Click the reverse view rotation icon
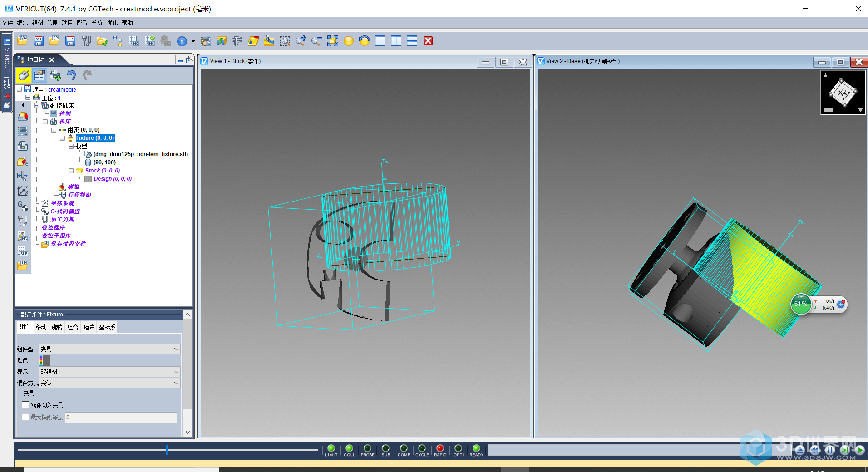868x472 pixels. [x=365, y=41]
